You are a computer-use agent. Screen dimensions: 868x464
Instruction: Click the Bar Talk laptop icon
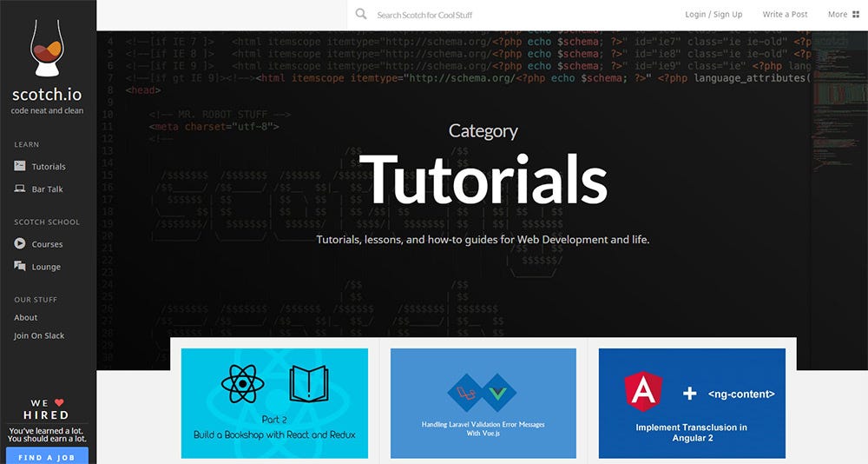click(x=20, y=189)
